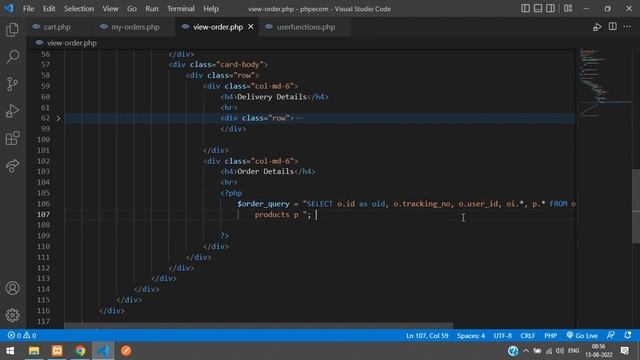Click view-order.php in the breadcrumb
Image resolution: width=640 pixels, height=360 pixels.
click(71, 43)
